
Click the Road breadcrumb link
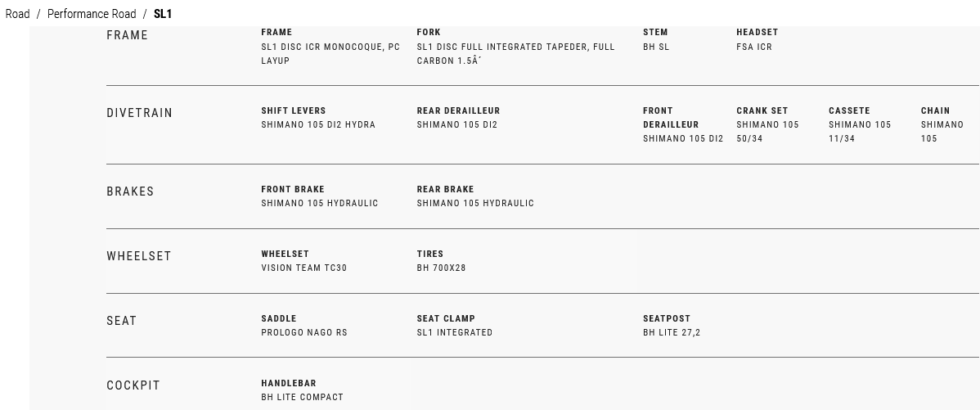[17, 14]
